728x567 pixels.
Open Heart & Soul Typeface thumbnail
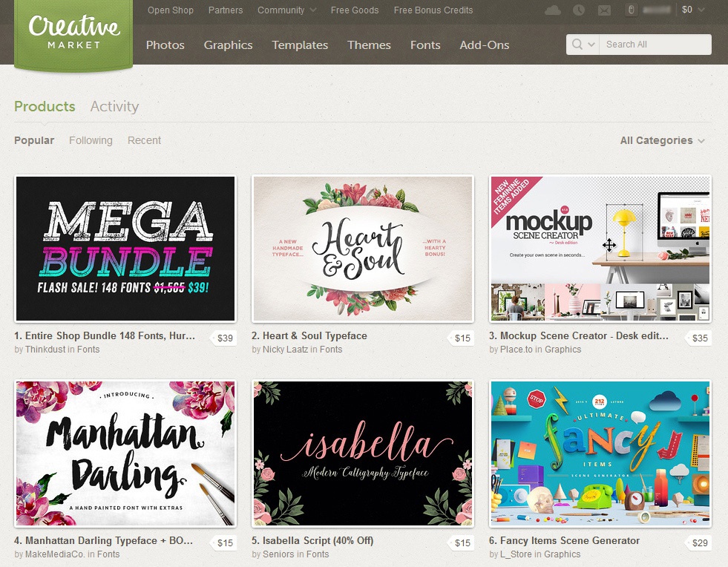tap(363, 249)
